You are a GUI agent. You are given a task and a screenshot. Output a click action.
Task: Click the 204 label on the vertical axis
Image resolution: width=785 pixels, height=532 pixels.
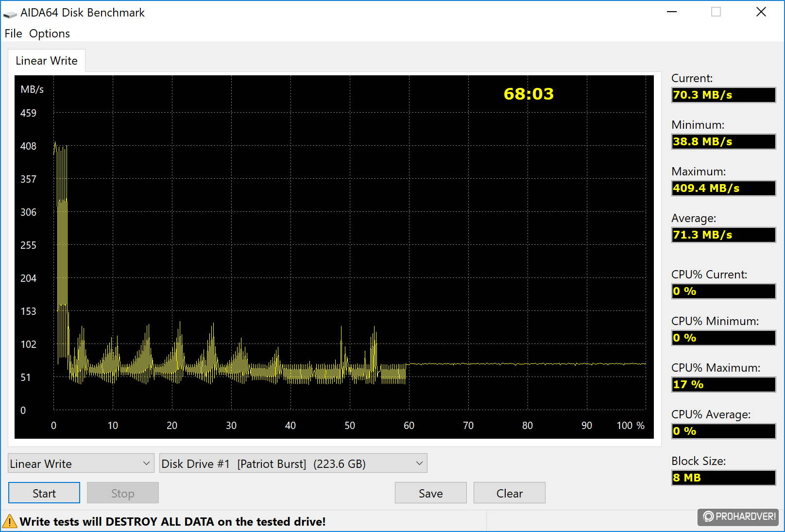[28, 278]
